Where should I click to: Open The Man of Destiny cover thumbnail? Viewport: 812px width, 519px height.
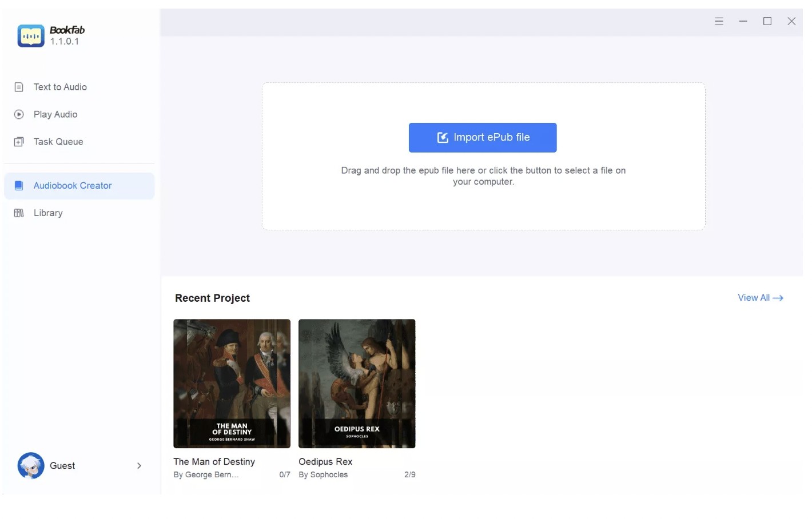(232, 384)
